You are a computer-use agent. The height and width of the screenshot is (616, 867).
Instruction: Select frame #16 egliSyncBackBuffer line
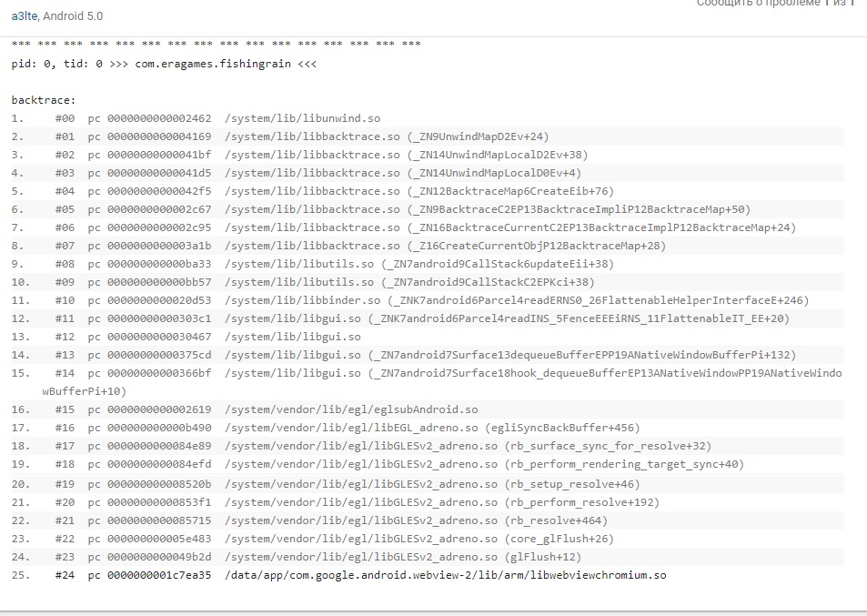coord(428,428)
